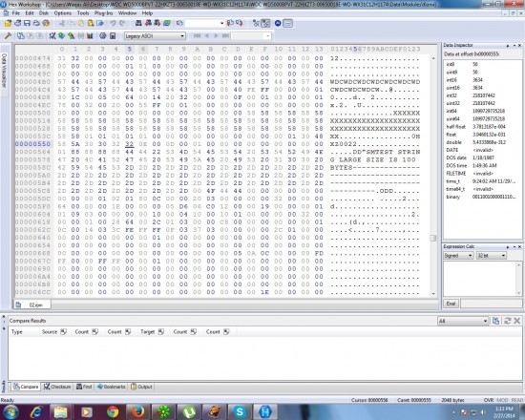Click the hex editor vertical scrollbar thumb
The image size is (525, 420).
click(433, 238)
